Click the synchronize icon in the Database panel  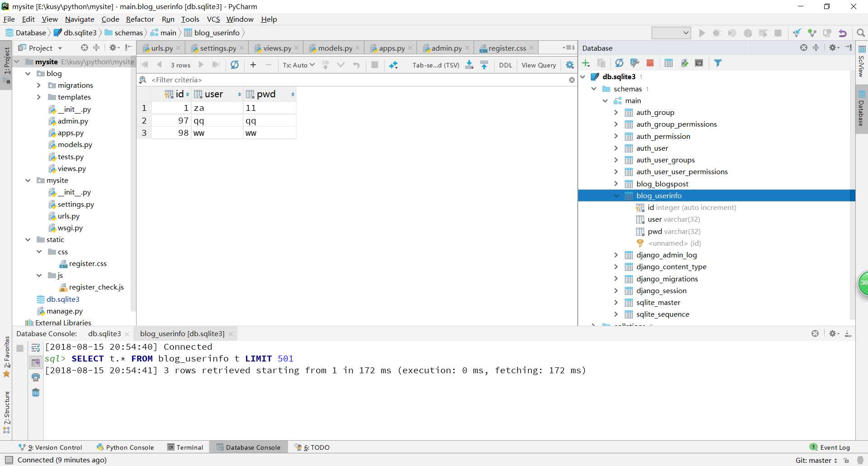(619, 63)
